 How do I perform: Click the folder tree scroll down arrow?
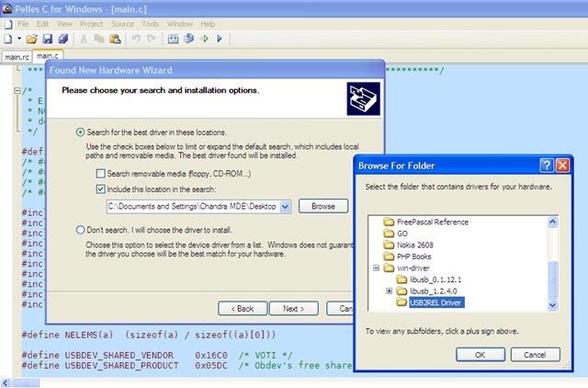coord(552,305)
